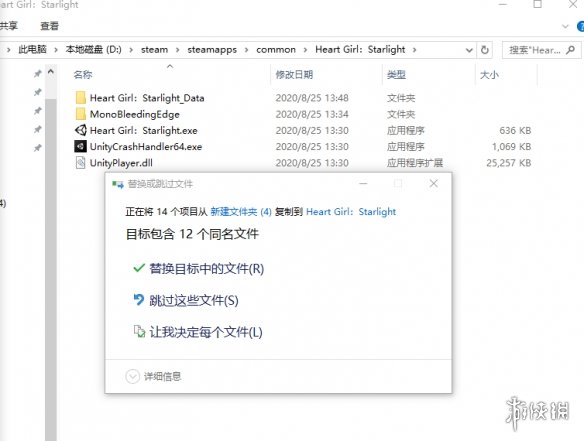Viewport: 584px width, 441px height.
Task: Navigate to 本地磁盘 (D:) breadcrumb
Action: (x=93, y=50)
